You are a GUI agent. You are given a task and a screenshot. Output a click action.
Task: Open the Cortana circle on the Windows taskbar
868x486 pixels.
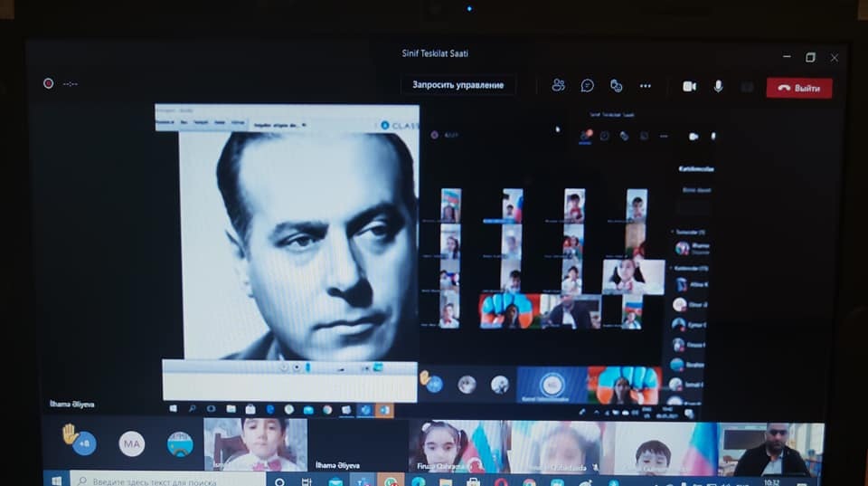coord(279,481)
